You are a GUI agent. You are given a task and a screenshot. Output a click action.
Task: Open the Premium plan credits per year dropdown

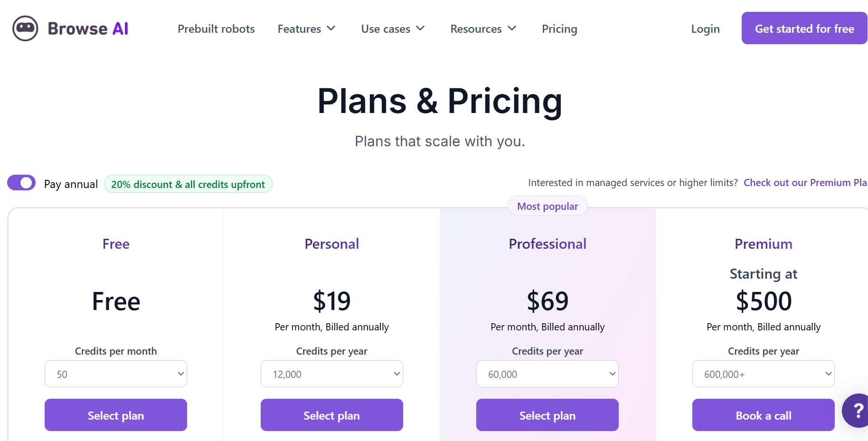point(763,374)
